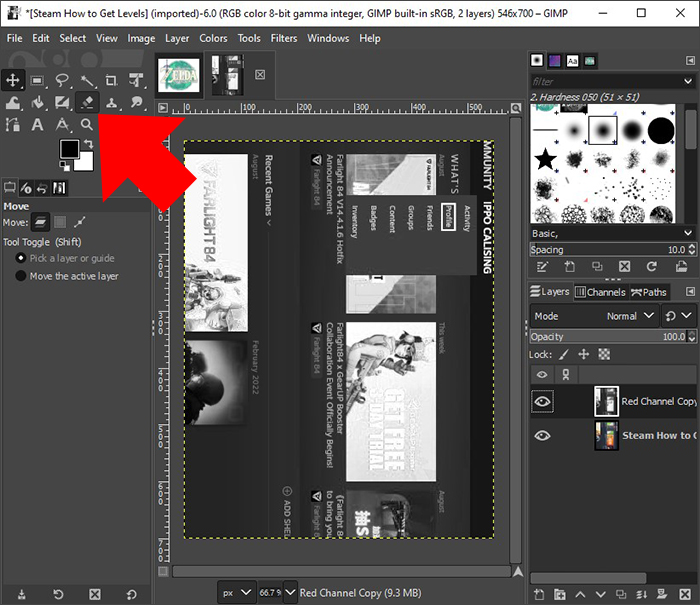Select 'Move the active layer' radio option
Image resolution: width=700 pixels, height=605 pixels.
(x=21, y=276)
